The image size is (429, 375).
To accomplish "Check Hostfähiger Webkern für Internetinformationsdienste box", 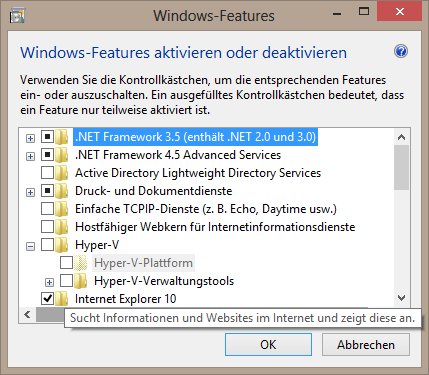I will point(47,227).
